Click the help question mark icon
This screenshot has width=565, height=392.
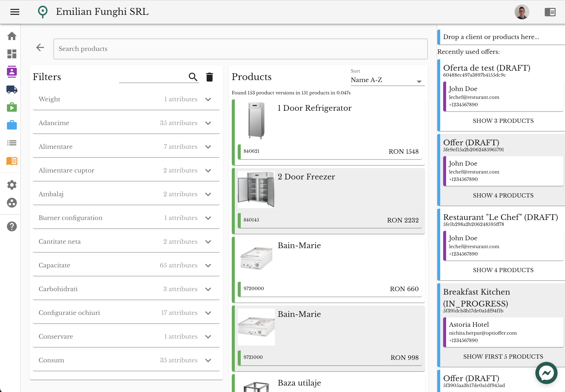[12, 226]
